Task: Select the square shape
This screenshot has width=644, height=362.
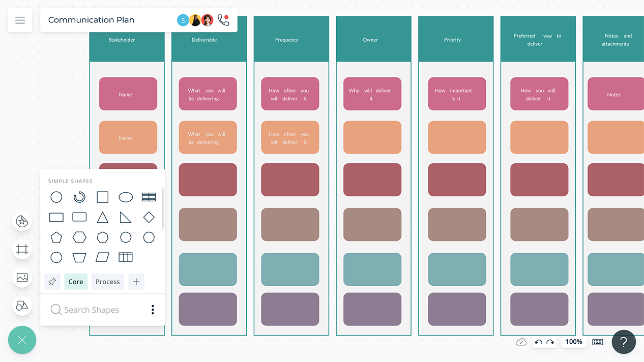Action: 103,197
